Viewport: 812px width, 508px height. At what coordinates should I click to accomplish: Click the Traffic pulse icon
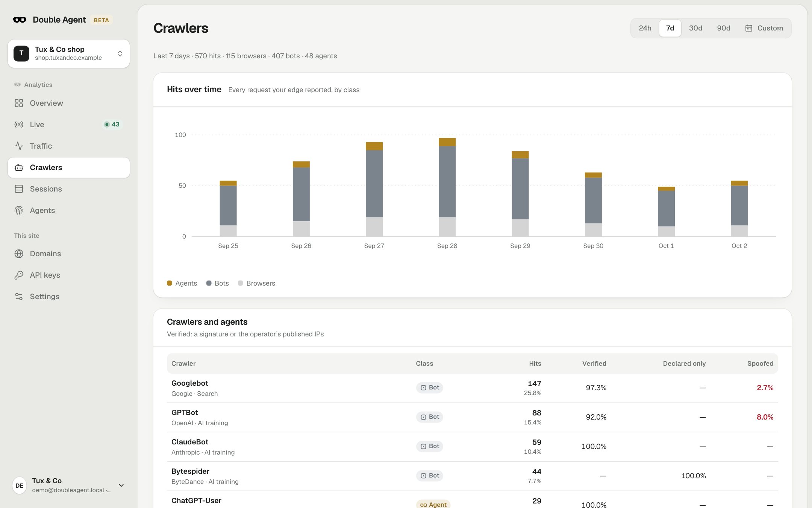click(19, 146)
